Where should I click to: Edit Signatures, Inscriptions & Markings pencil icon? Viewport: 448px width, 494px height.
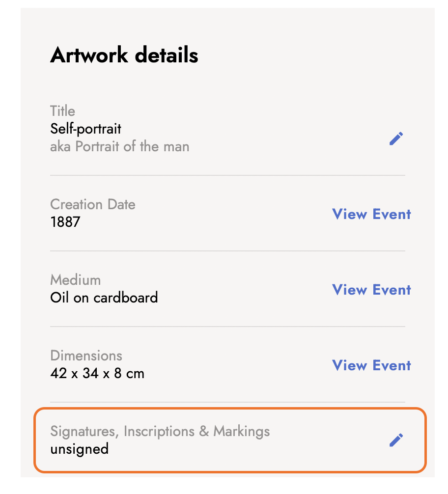click(396, 440)
